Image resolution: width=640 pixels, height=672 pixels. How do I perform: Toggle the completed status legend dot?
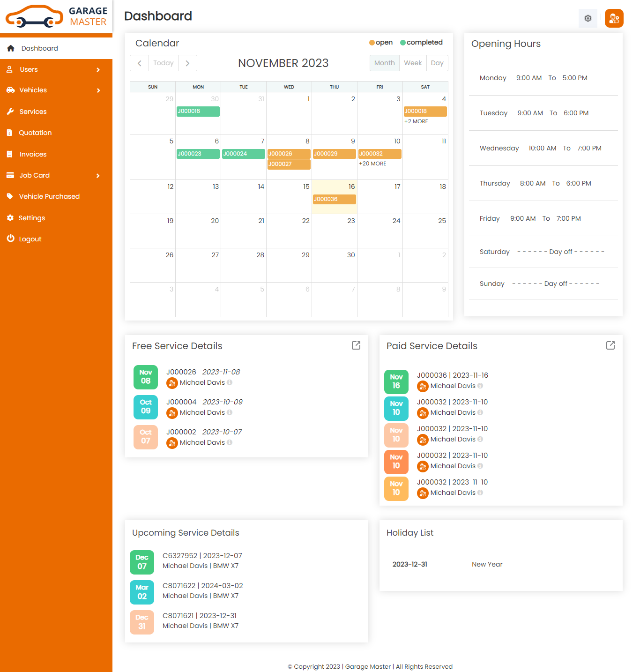402,42
